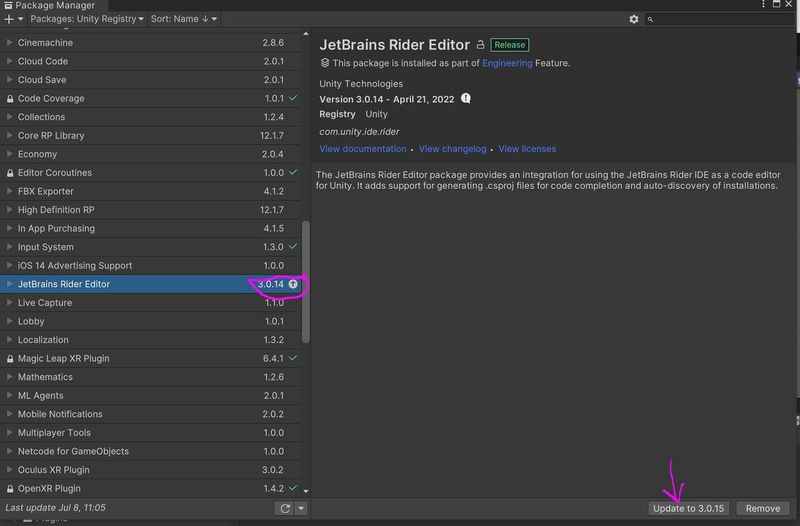Select the ML Agents package
Image resolution: width=800 pixels, height=526 pixels.
tap(151, 395)
